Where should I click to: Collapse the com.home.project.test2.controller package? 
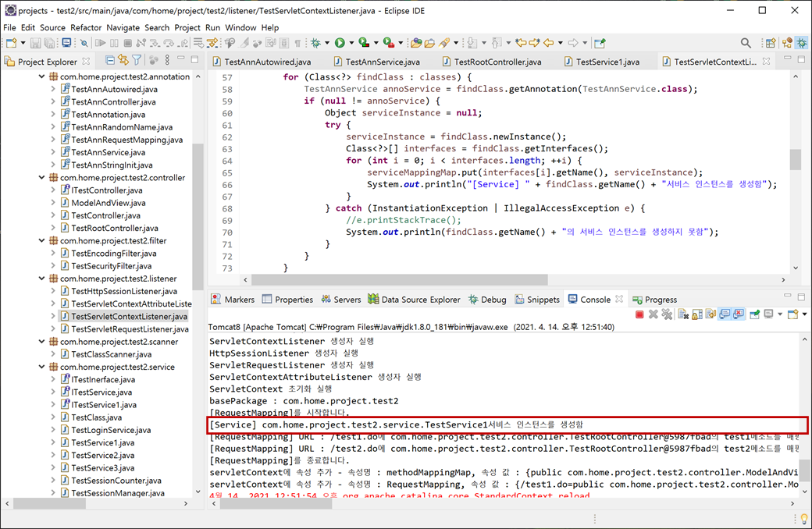(x=41, y=178)
